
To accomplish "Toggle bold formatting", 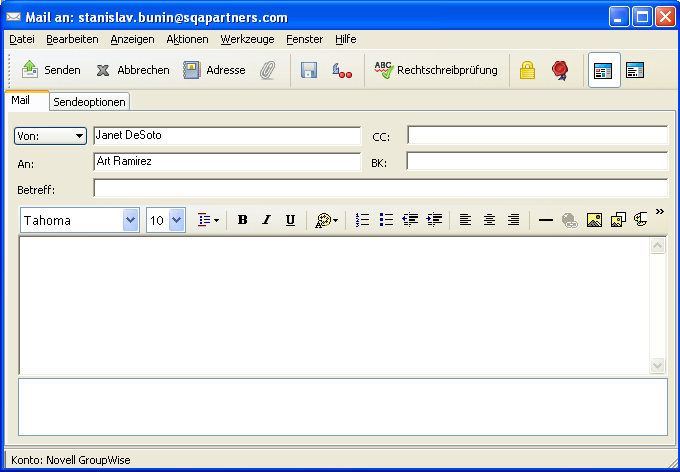I will tap(242, 220).
